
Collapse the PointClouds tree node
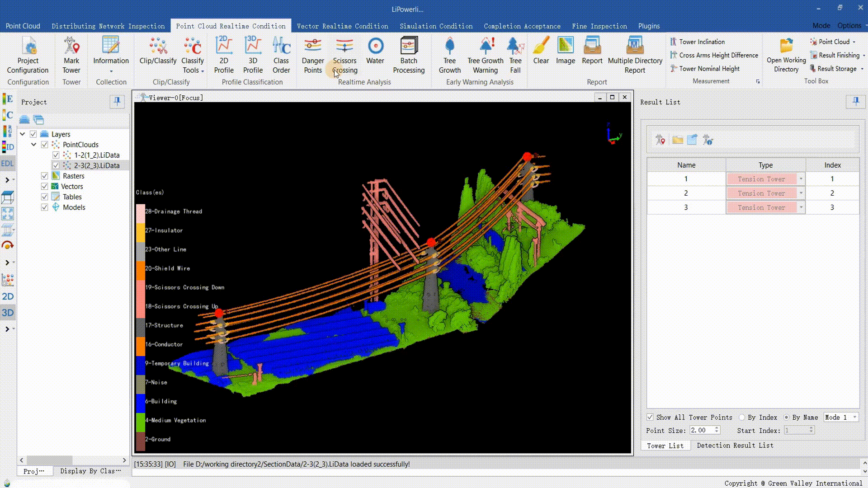[x=34, y=145]
